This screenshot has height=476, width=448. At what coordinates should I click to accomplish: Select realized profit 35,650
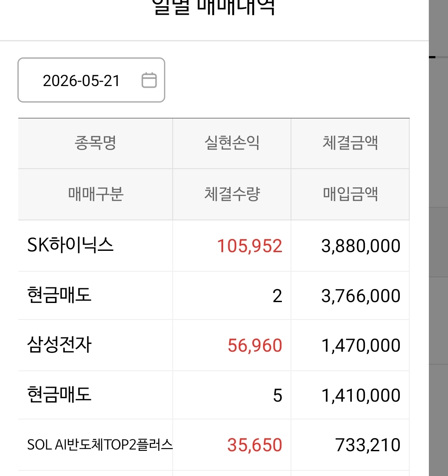tap(255, 445)
